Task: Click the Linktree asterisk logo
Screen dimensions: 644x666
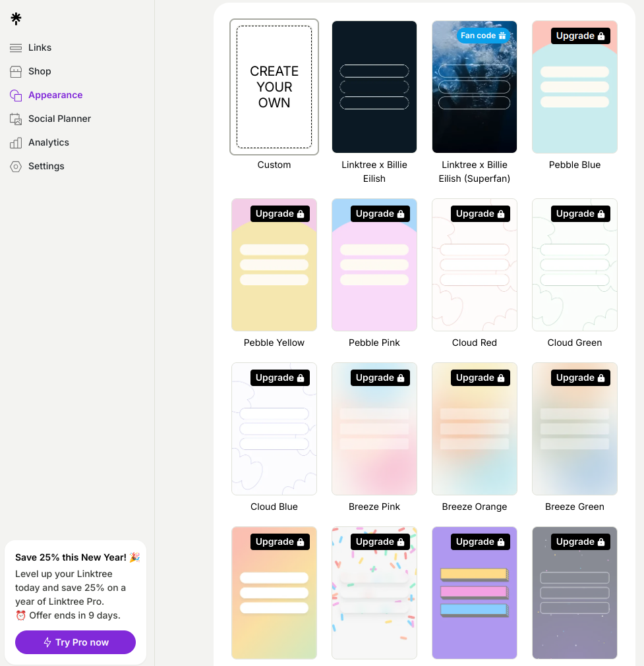Action: click(x=16, y=18)
